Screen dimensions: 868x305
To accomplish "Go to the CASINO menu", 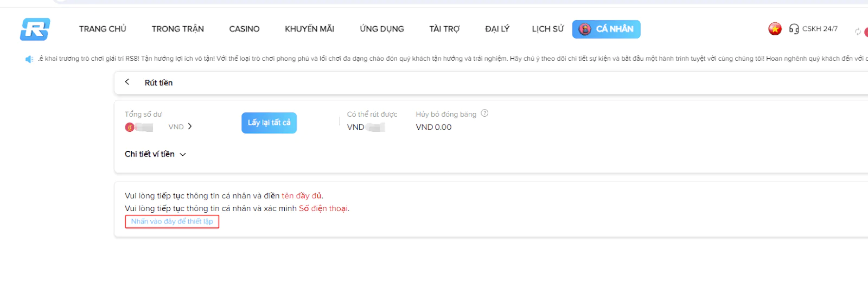I will tap(244, 29).
